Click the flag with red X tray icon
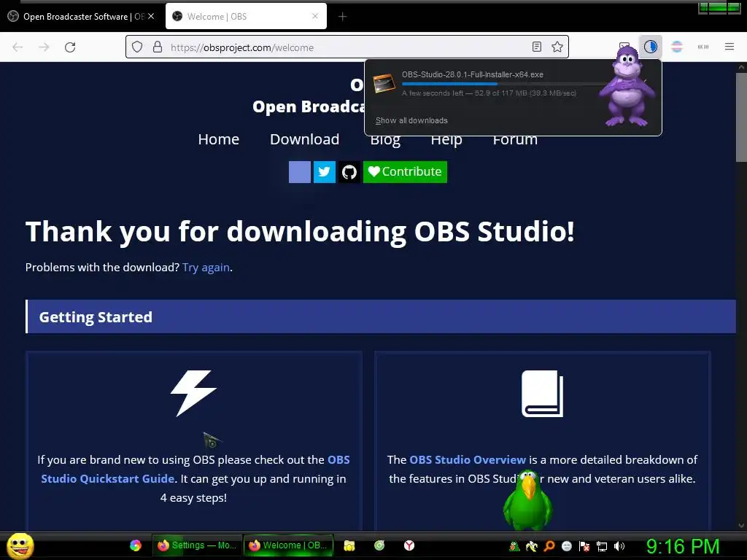 click(x=584, y=546)
